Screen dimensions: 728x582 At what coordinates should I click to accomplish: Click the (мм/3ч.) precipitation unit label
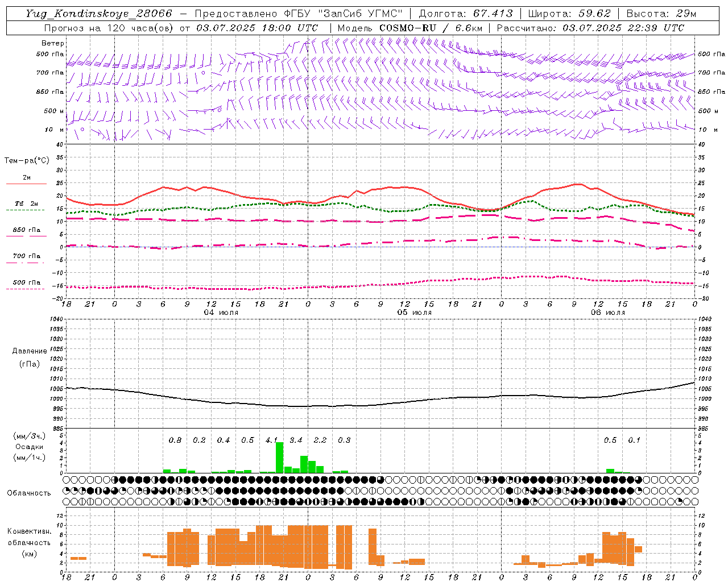[30, 436]
